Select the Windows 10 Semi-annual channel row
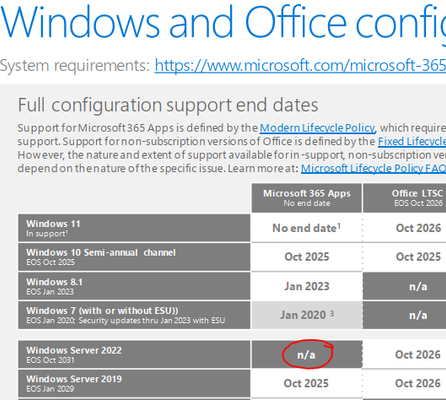The height and width of the screenshot is (400, 446). [134, 257]
